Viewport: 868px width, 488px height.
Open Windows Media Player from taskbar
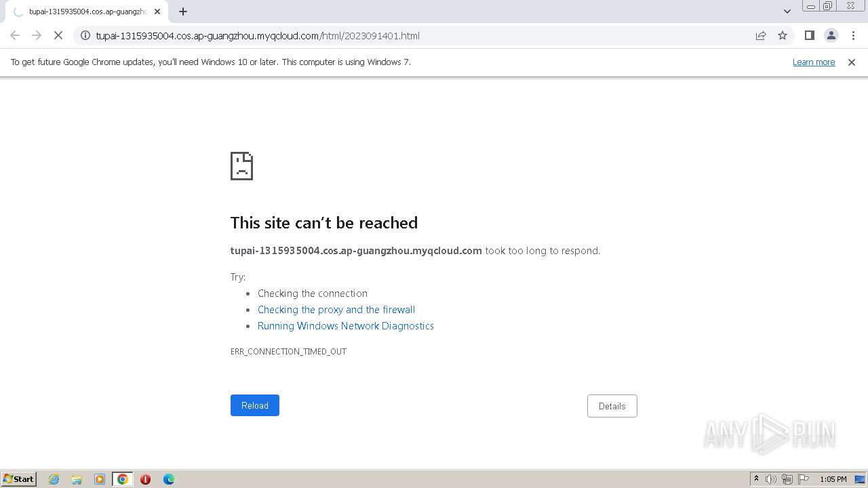point(100,479)
